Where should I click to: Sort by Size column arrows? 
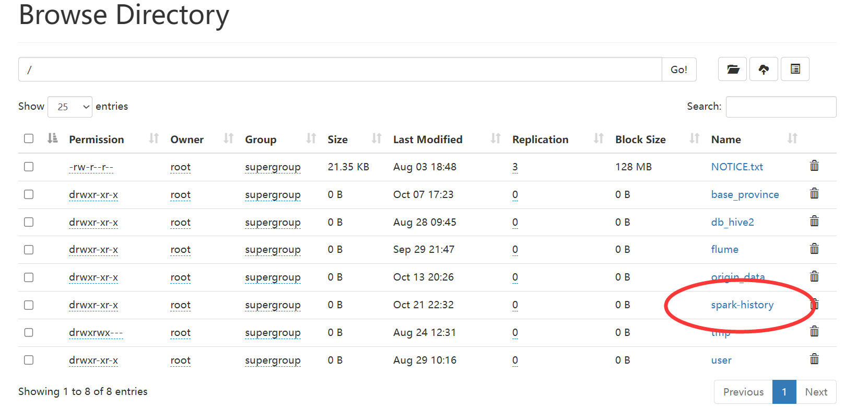point(377,138)
